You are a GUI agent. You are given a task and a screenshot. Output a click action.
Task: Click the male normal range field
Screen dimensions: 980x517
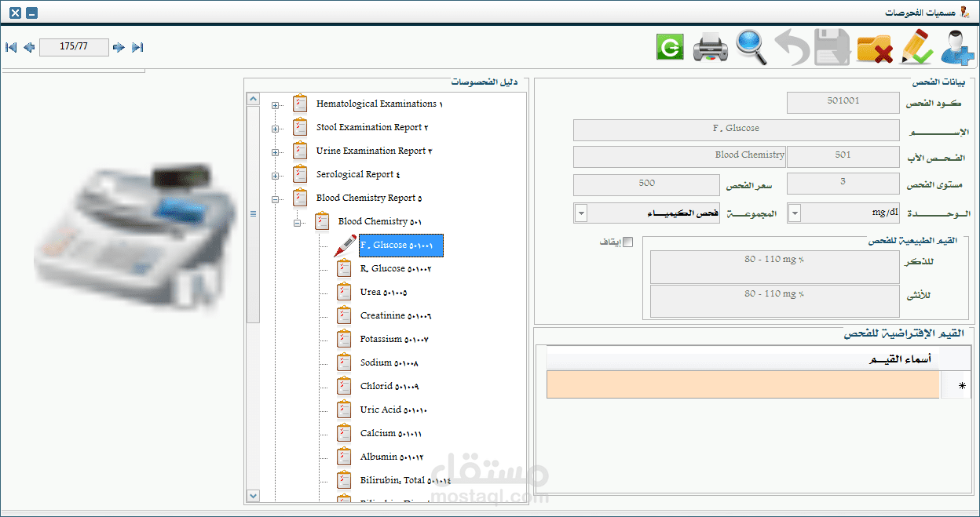tap(774, 267)
